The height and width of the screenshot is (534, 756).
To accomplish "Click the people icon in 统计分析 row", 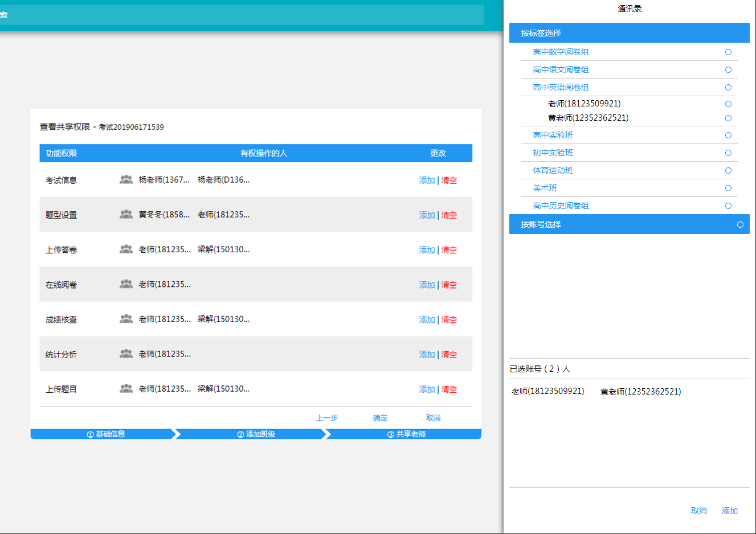I will (126, 354).
